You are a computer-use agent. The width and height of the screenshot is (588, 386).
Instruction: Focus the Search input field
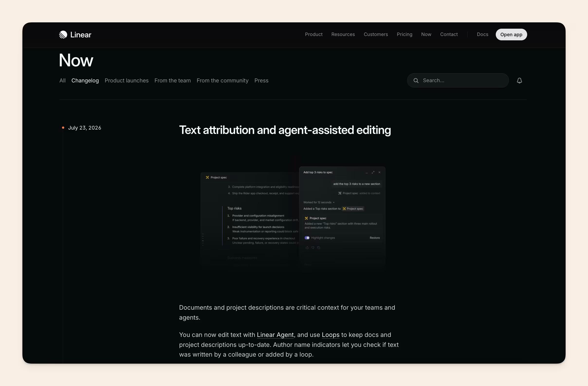[458, 80]
